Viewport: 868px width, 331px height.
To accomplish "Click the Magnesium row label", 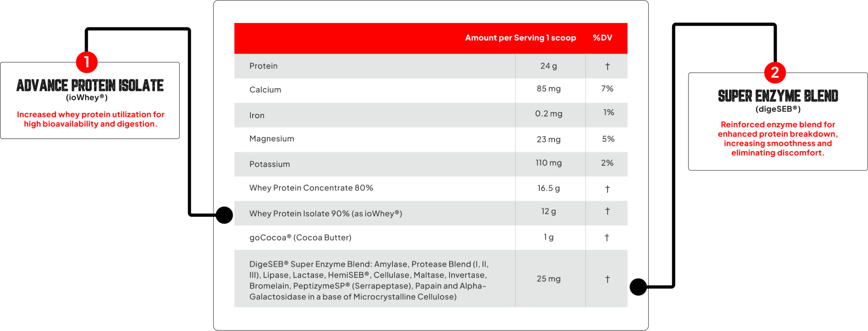I will 271,139.
